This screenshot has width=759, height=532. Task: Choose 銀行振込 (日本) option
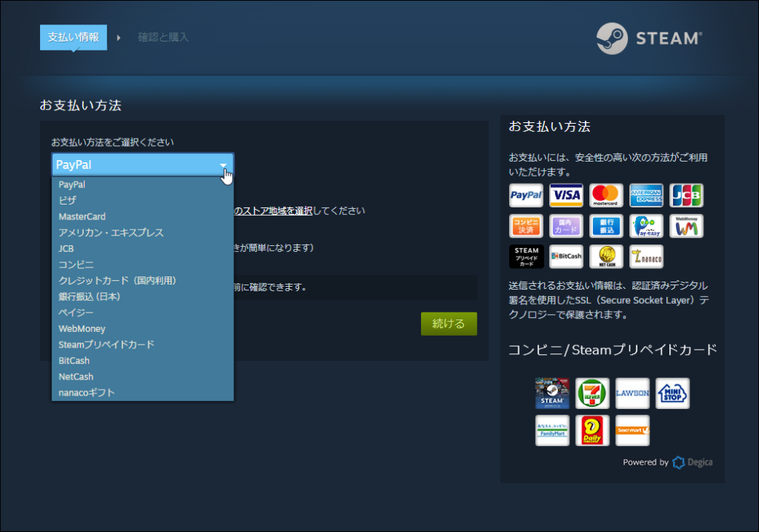tap(143, 296)
